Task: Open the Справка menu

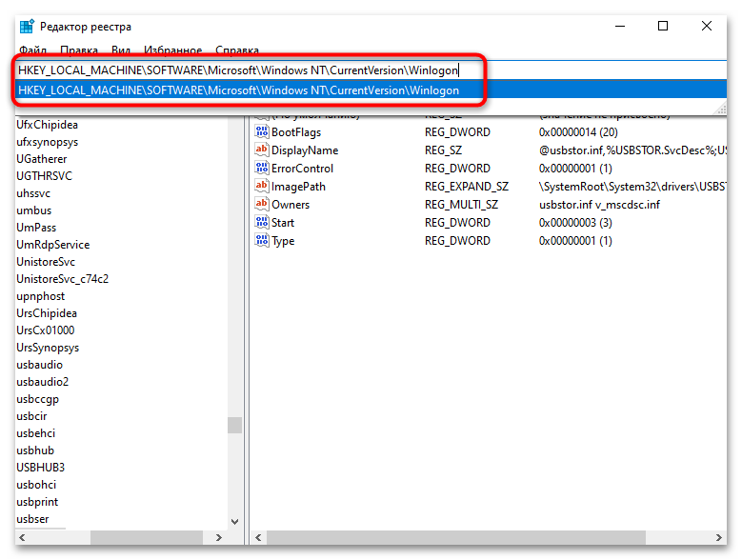Action: (237, 50)
